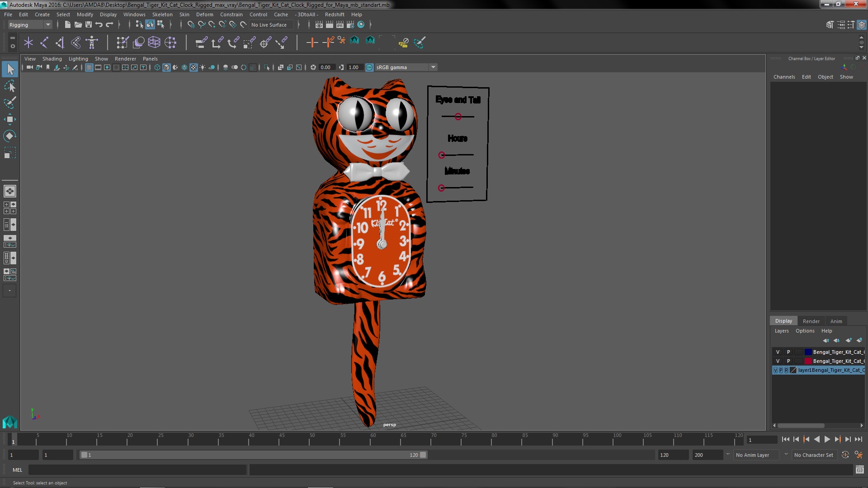This screenshot has height=488, width=868.
Task: Click the HumanIK skeleton figure shelf icon
Action: (x=92, y=42)
